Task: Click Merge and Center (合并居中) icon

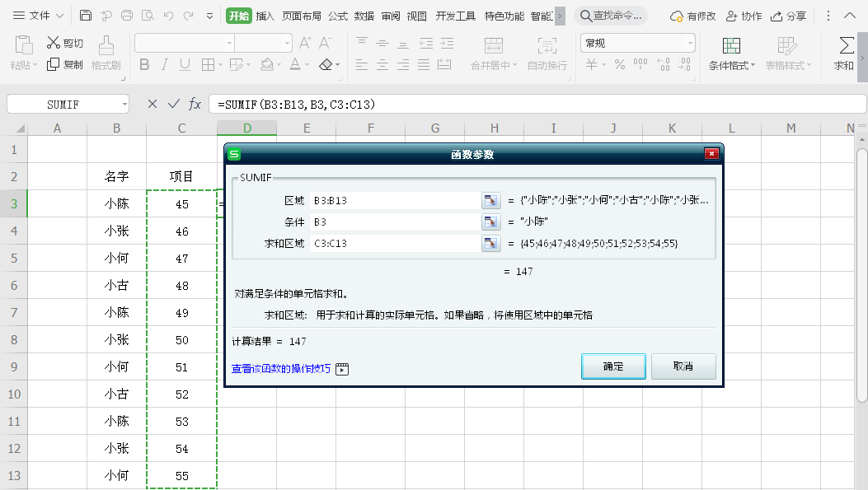Action: point(493,45)
